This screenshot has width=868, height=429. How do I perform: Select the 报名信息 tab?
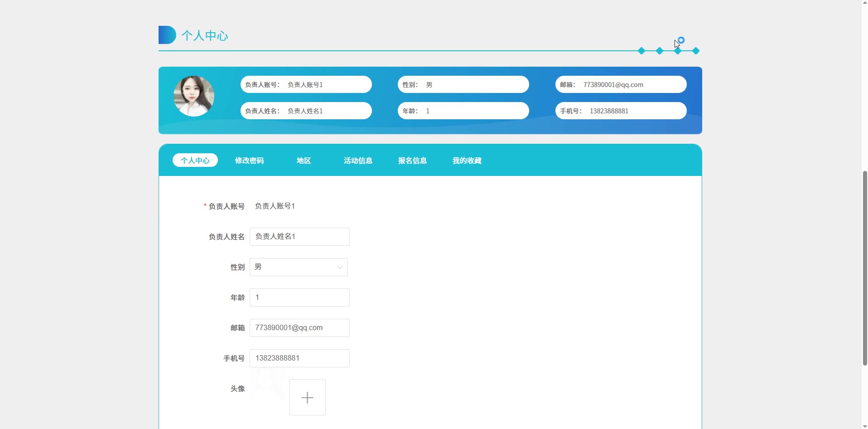412,161
